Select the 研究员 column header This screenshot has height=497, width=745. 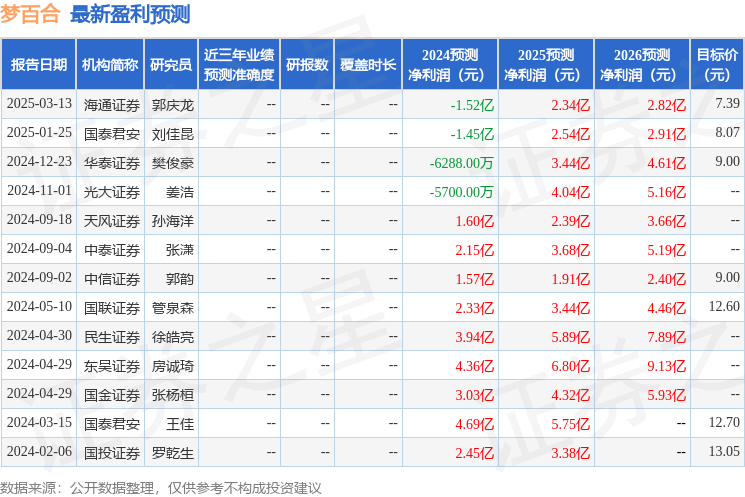[171, 65]
